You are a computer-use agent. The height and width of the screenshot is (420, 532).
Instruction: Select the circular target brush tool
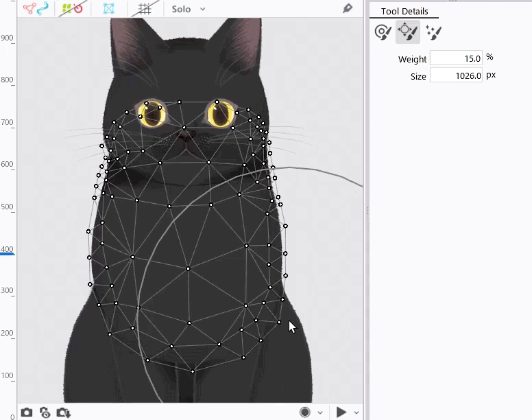(x=383, y=32)
